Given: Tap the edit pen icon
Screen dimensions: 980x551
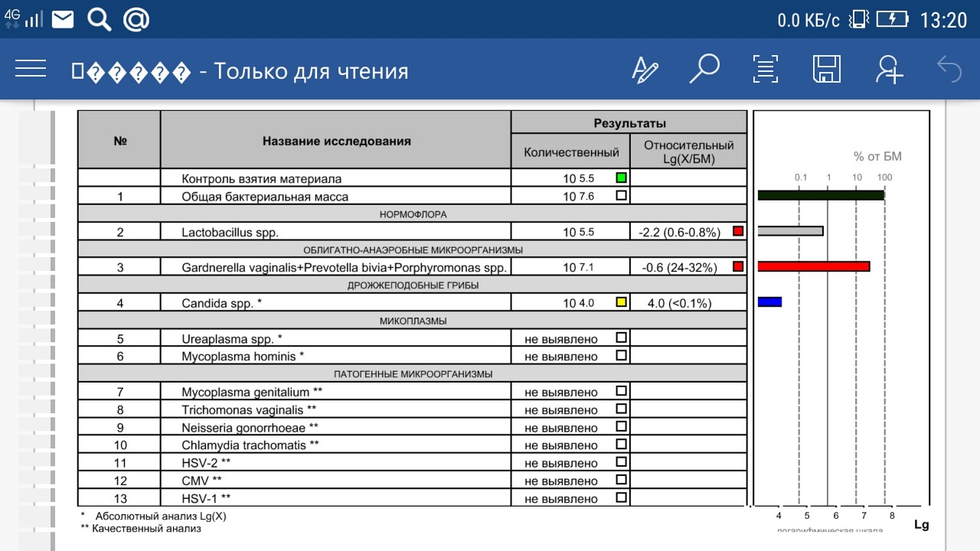Looking at the screenshot, I should (645, 70).
